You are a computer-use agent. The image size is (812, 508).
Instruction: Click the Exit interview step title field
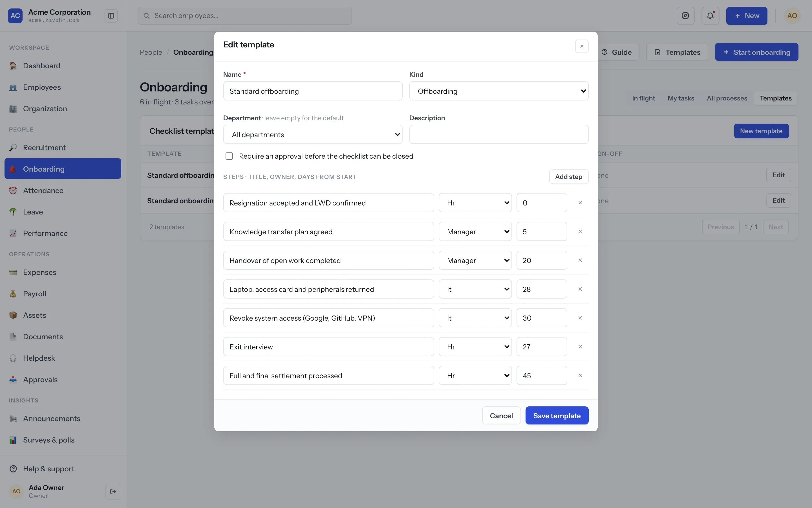click(328, 347)
